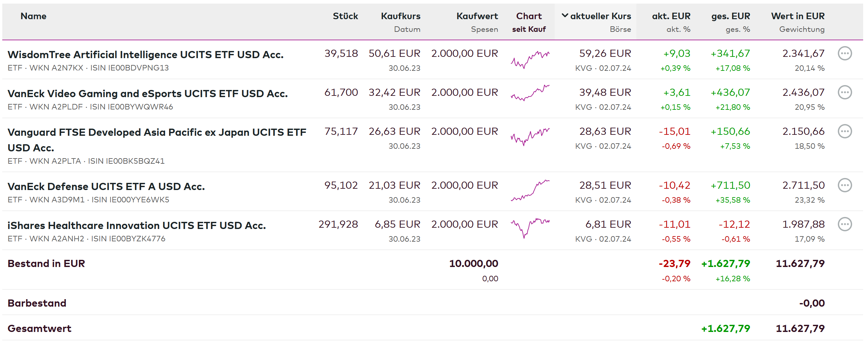868x343 pixels.
Task: Open options menu for Vanguard FTSE Asia Pacific ETF
Action: (x=844, y=131)
